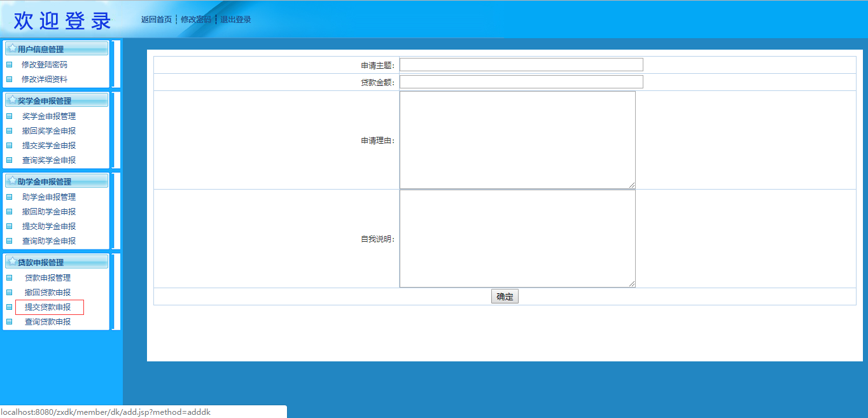Image resolution: width=868 pixels, height=418 pixels.
Task: Select 撤回贷款申报 in the sidebar
Action: (x=48, y=292)
